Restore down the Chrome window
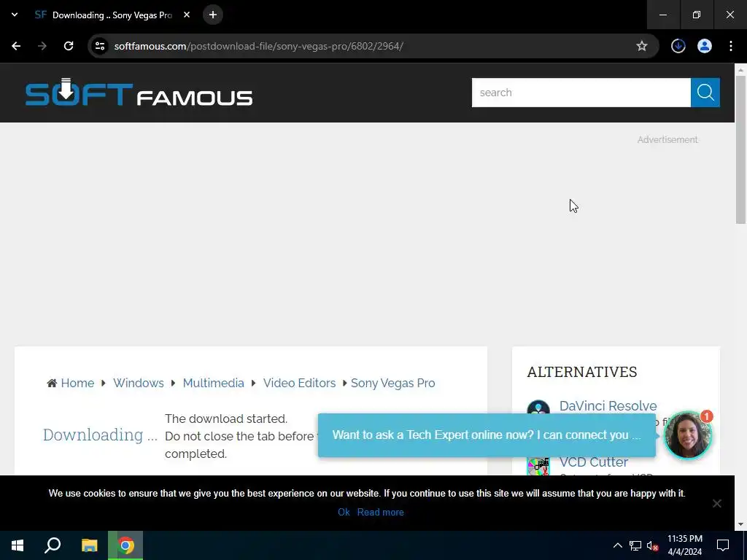Screen dimensions: 747x560 697,15
